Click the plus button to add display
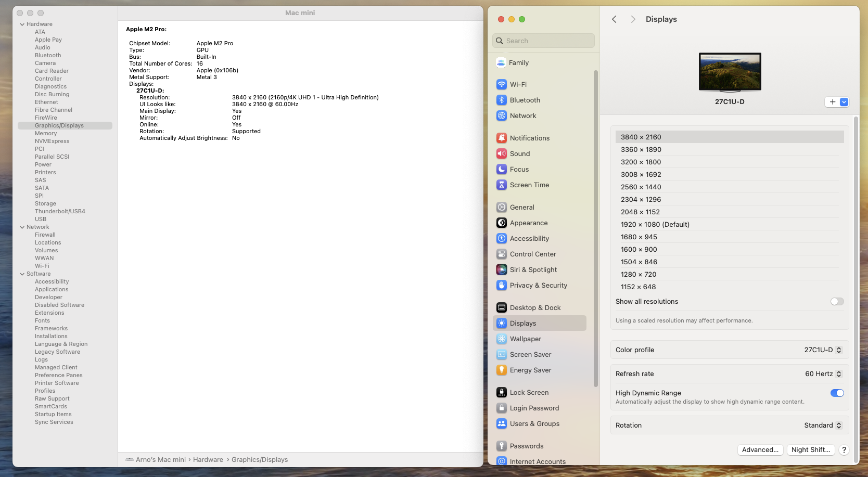Screen dimensions: 868x477 [x=833, y=102]
